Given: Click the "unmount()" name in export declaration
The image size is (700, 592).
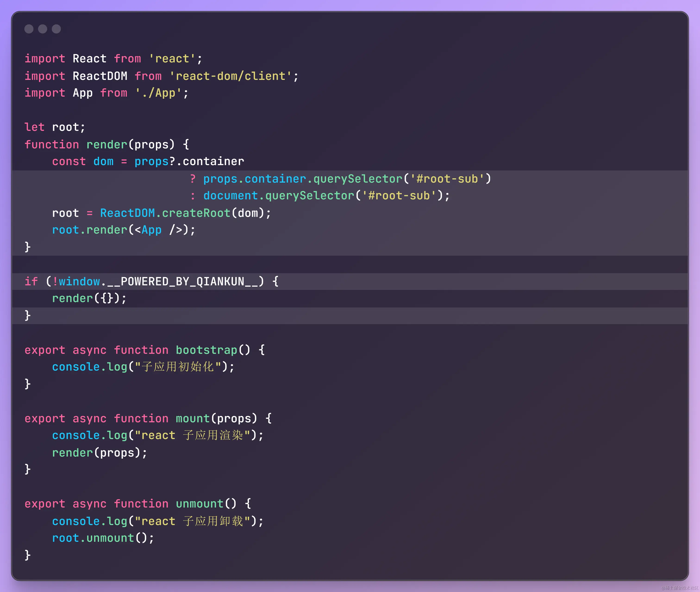Looking at the screenshot, I should 206,504.
